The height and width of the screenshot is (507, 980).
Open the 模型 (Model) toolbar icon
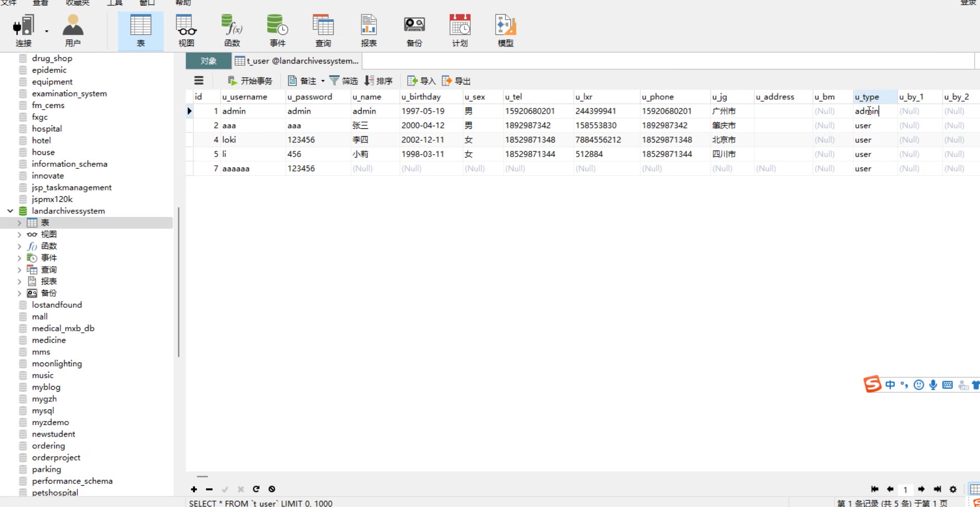pyautogui.click(x=505, y=31)
